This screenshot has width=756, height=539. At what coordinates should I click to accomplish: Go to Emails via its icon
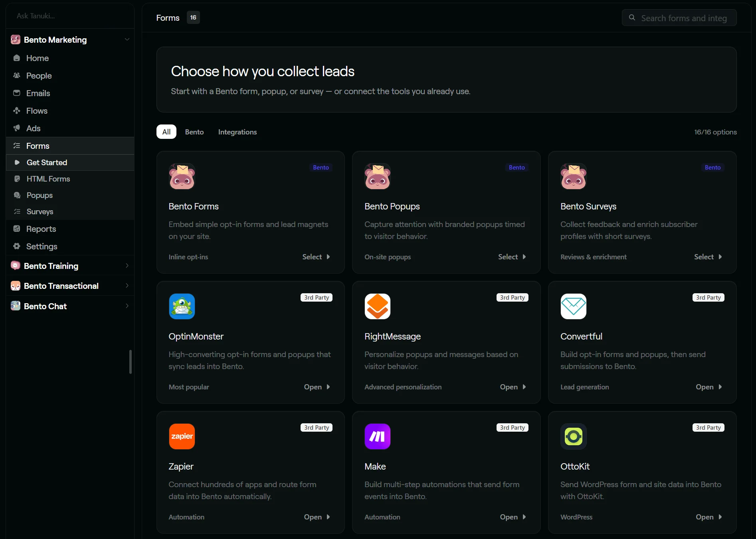[17, 93]
